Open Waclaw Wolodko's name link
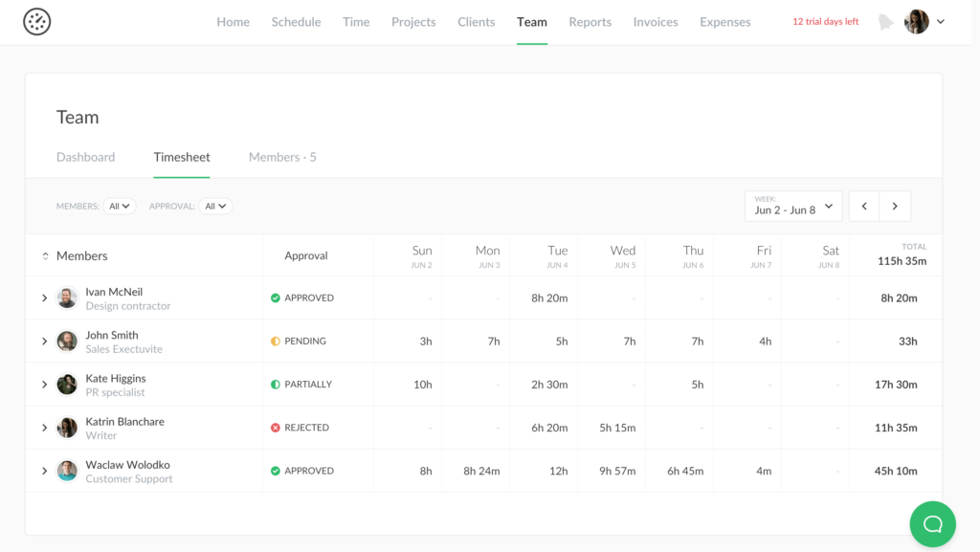 click(x=127, y=465)
